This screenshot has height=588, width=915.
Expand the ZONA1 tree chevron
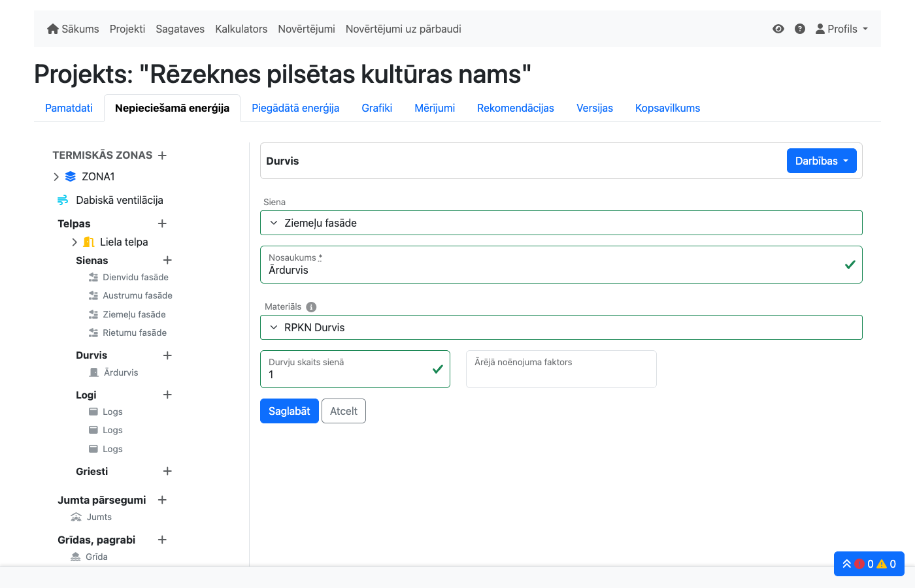[56, 176]
